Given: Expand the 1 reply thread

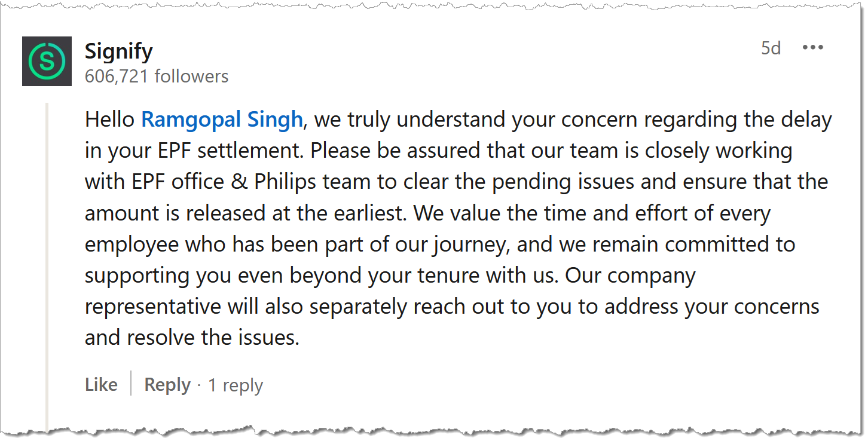Looking at the screenshot, I should click(x=235, y=385).
